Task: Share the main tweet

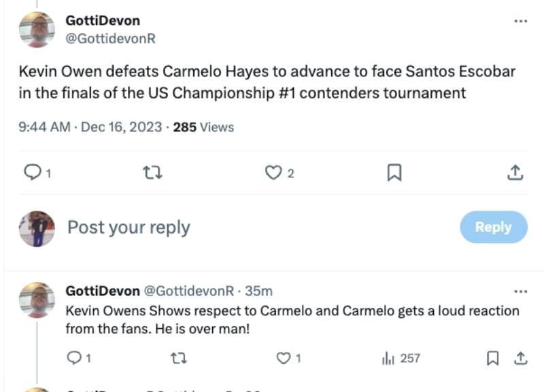Action: click(x=515, y=173)
